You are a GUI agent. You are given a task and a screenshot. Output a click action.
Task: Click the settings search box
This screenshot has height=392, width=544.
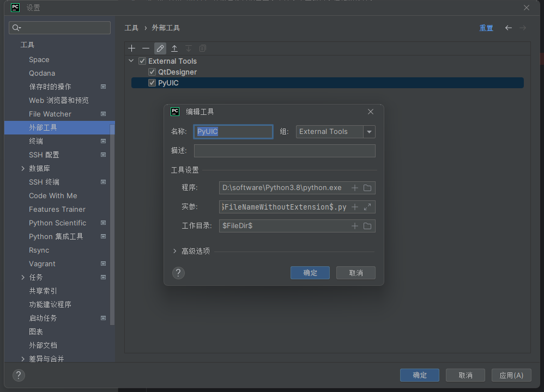tap(59, 28)
